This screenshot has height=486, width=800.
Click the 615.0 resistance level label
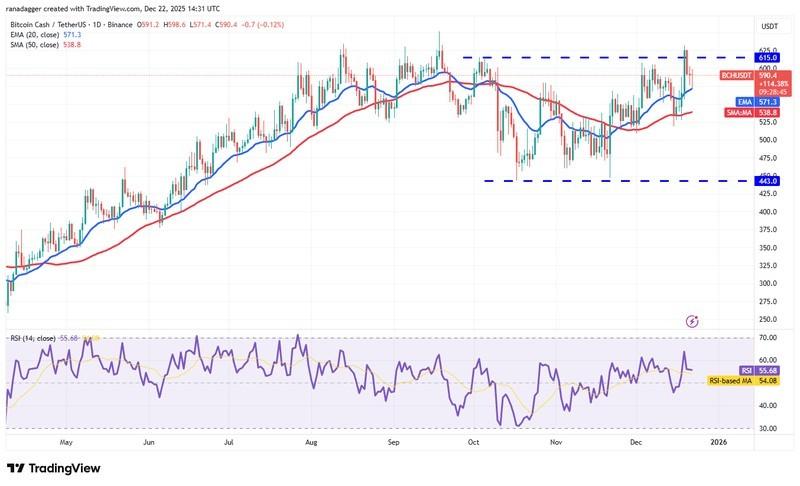point(741,58)
